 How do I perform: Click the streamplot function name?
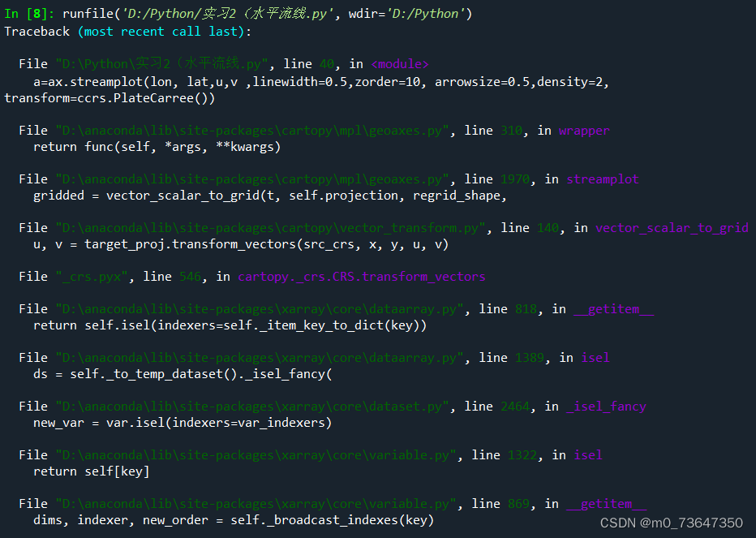tap(603, 179)
